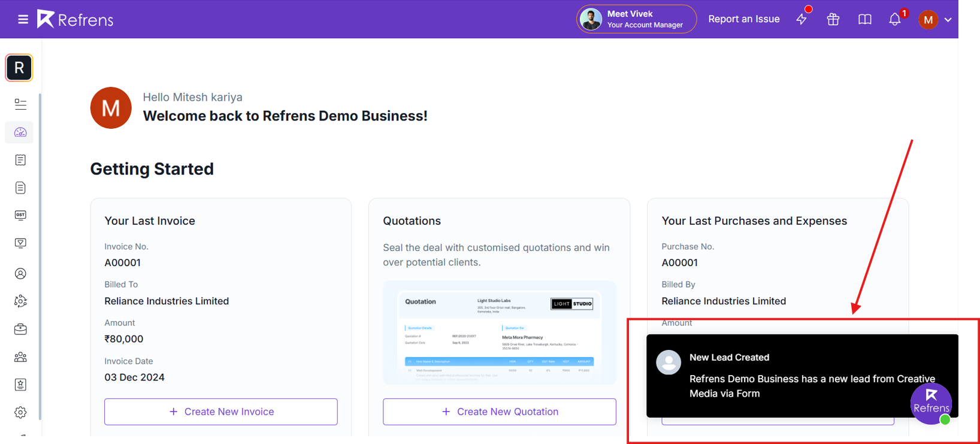980x444 pixels.
Task: Open the starred document icon in the sidebar
Action: click(20, 385)
